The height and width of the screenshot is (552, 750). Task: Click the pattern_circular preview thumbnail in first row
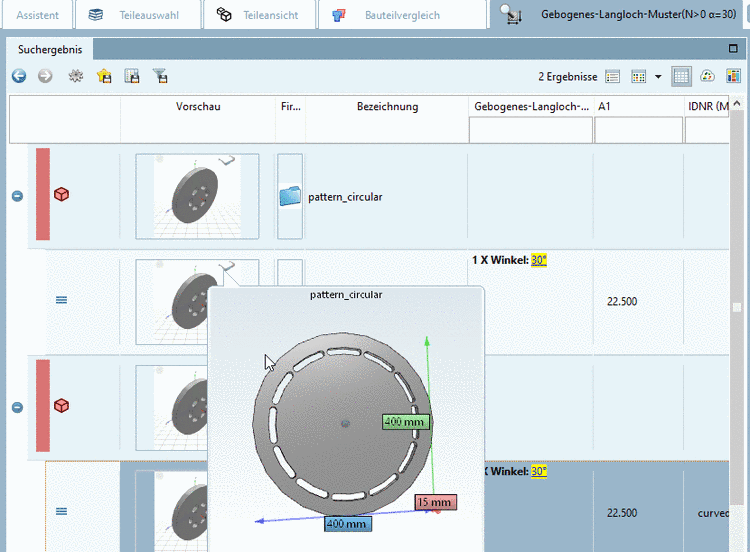pos(197,196)
